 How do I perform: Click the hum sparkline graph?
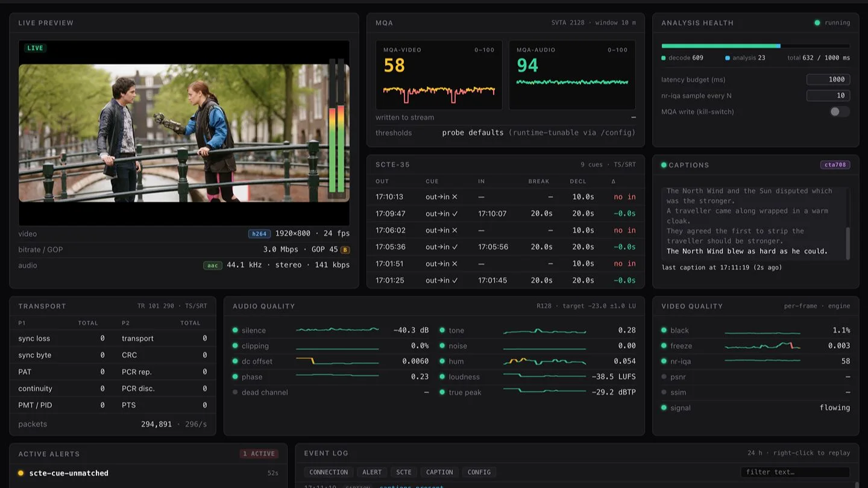tap(544, 361)
